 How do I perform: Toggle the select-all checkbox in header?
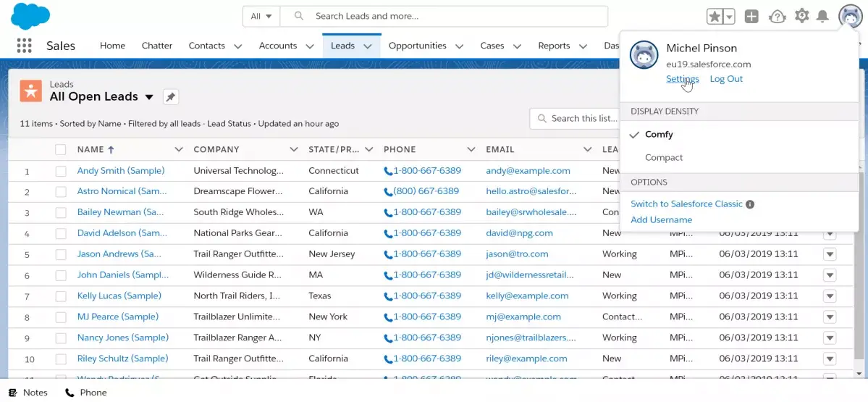[x=61, y=149]
